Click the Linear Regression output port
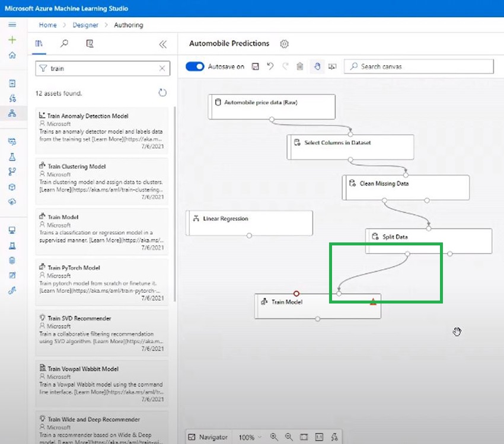Screen dimensions: 504x444 [x=249, y=236]
